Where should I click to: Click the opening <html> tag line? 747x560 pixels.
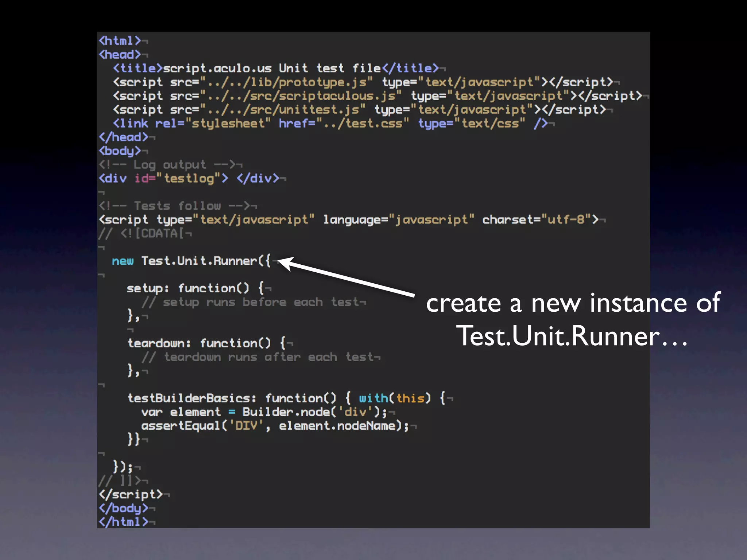pyautogui.click(x=120, y=40)
